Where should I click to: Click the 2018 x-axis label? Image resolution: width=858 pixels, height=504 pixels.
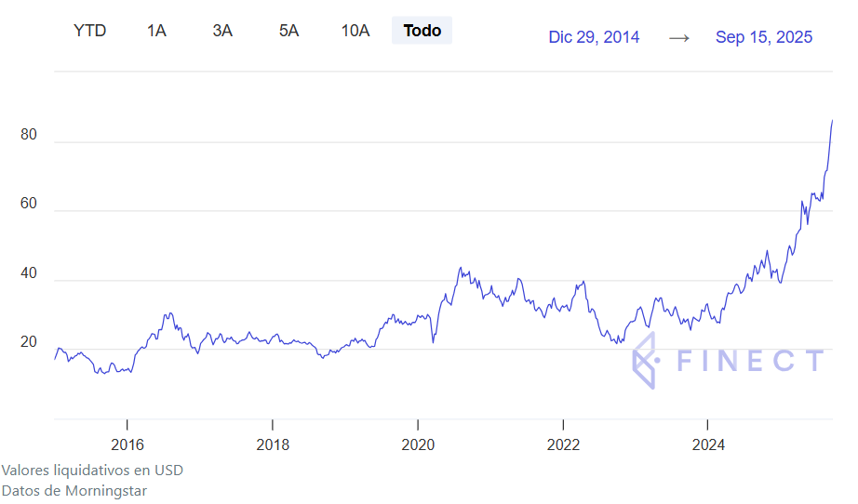tap(272, 445)
